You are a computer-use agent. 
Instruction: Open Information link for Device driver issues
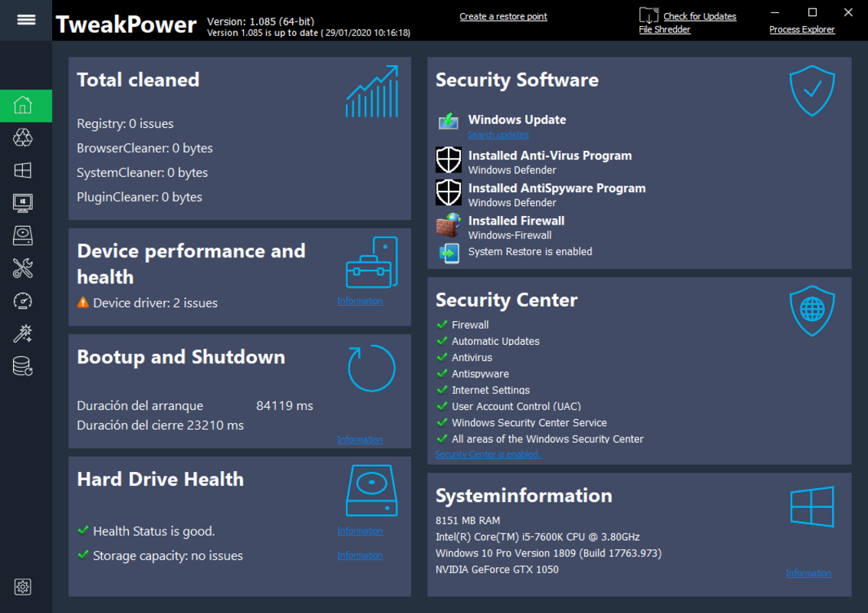click(x=360, y=301)
